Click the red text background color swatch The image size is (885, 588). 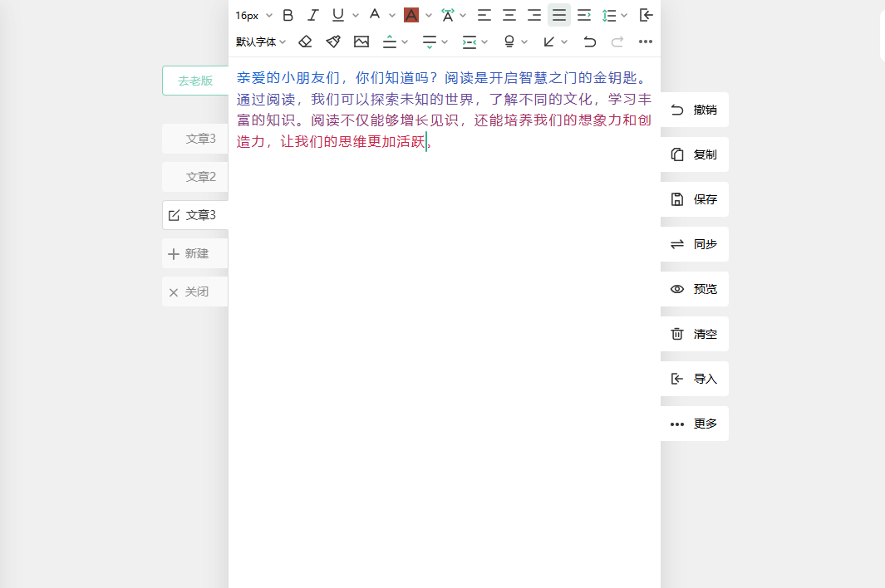411,15
